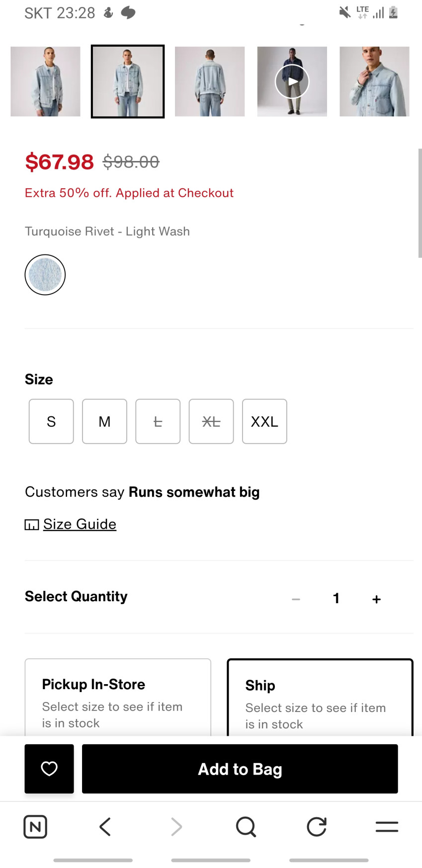422x868 pixels.
Task: Open the browser hamburger menu
Action: coord(387,827)
